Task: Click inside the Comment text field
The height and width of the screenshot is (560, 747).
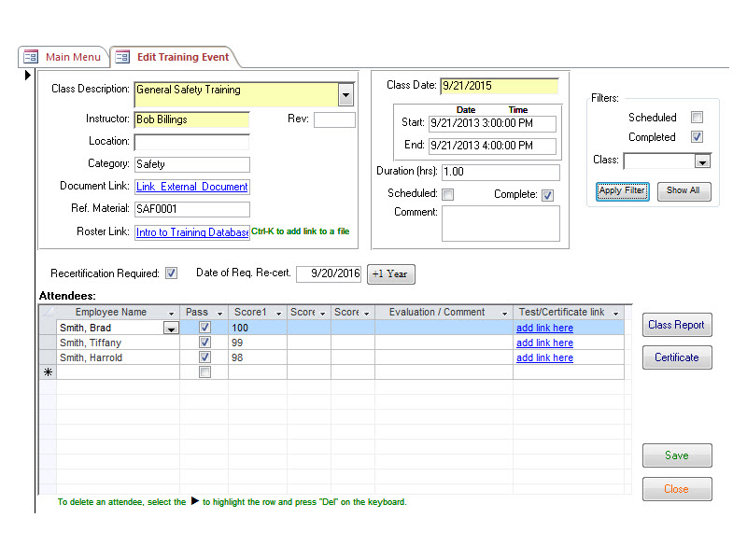Action: coord(500,224)
